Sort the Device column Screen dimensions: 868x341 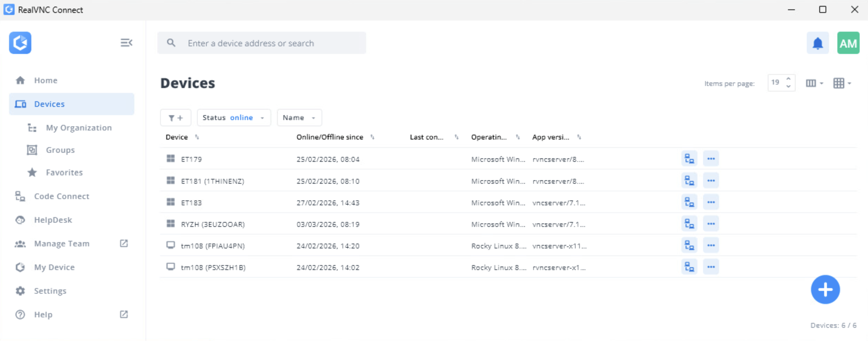[x=197, y=137]
